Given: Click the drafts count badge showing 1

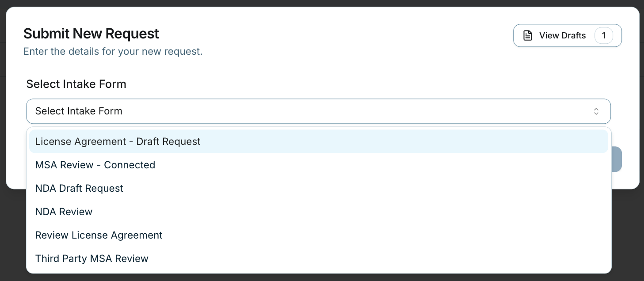Looking at the screenshot, I should pyautogui.click(x=604, y=36).
